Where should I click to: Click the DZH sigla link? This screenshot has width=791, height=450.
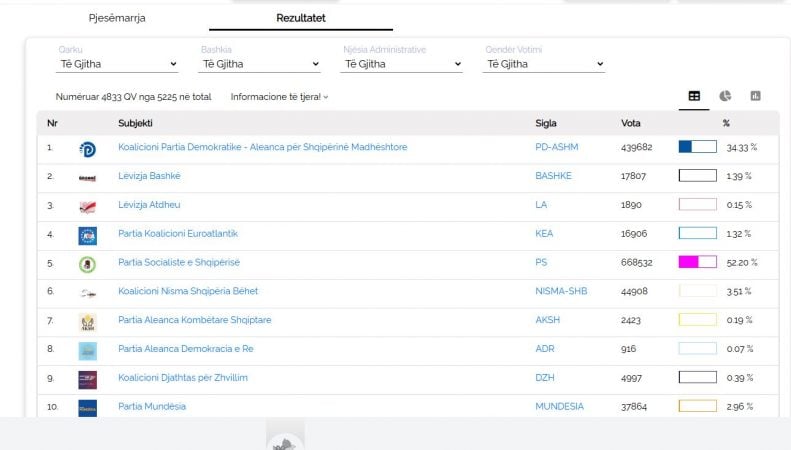pos(544,377)
